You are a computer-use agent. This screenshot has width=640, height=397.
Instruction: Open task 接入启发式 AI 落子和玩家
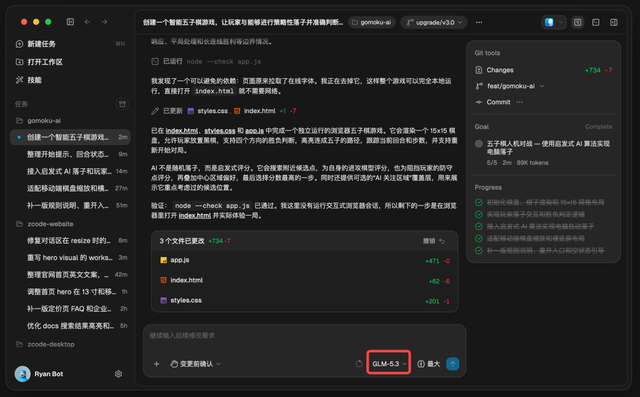point(70,171)
